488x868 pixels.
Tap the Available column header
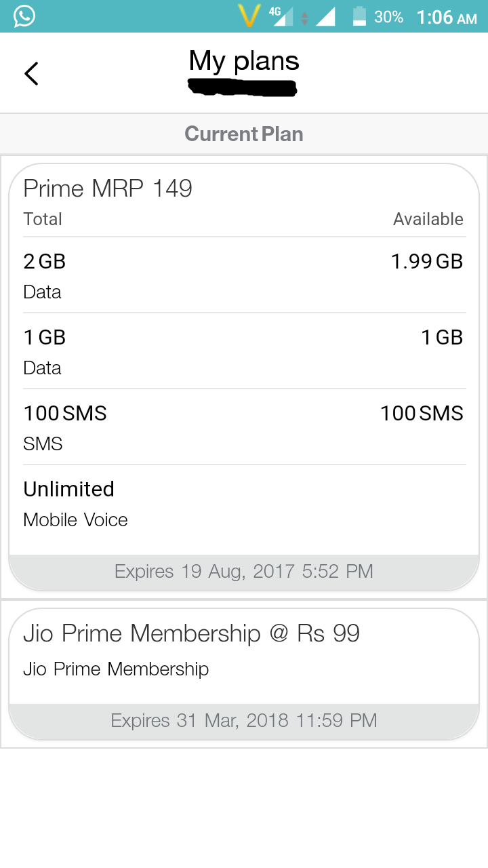(x=428, y=219)
